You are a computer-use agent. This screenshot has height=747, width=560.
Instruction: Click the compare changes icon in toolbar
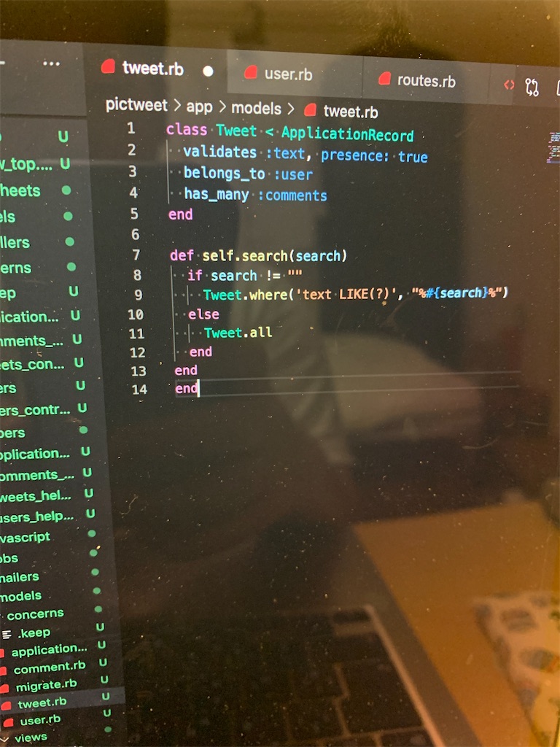[x=532, y=88]
